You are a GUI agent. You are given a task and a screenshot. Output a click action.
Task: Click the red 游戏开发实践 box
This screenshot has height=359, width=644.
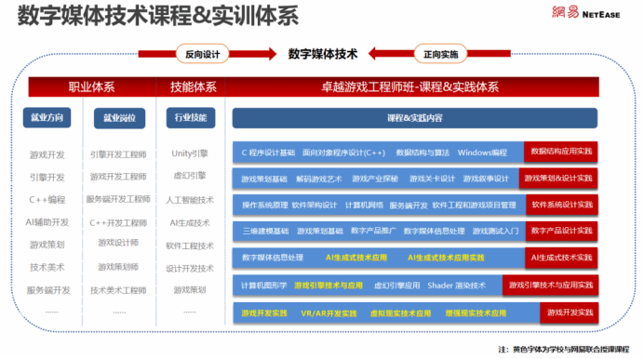(x=570, y=312)
